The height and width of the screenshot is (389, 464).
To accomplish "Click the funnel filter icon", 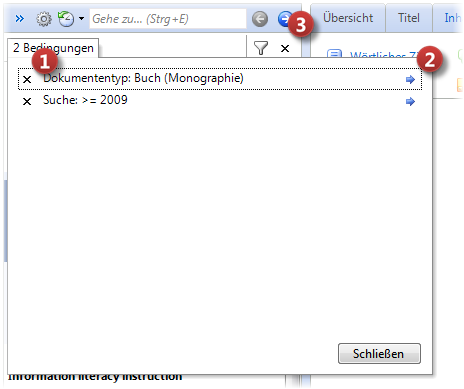I will pos(261,48).
